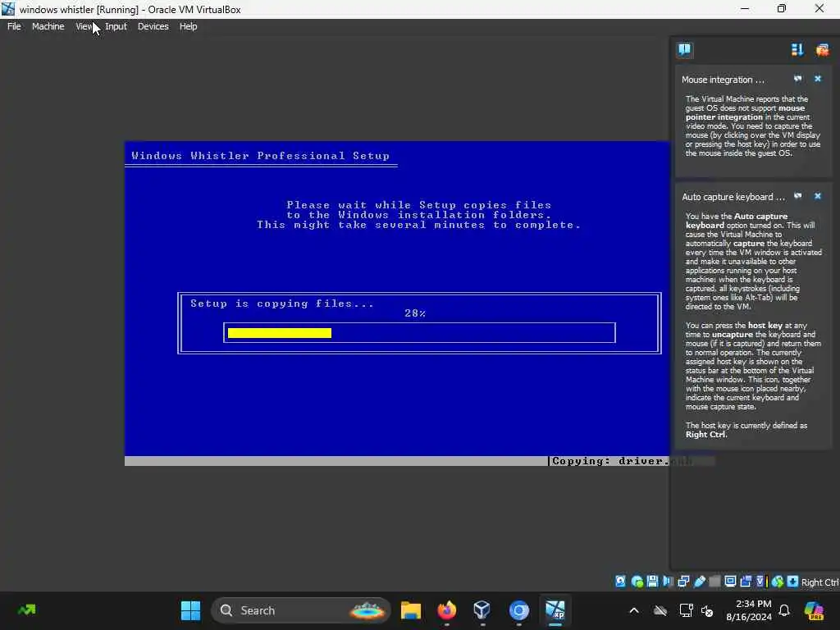Click the yellow setup progress bar
This screenshot has width=840, height=630.
(x=280, y=333)
